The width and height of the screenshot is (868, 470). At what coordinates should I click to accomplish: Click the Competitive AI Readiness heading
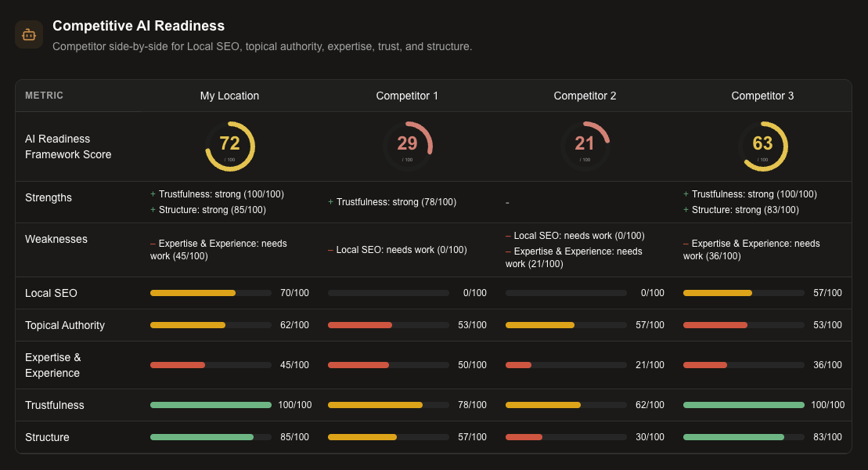click(x=139, y=26)
